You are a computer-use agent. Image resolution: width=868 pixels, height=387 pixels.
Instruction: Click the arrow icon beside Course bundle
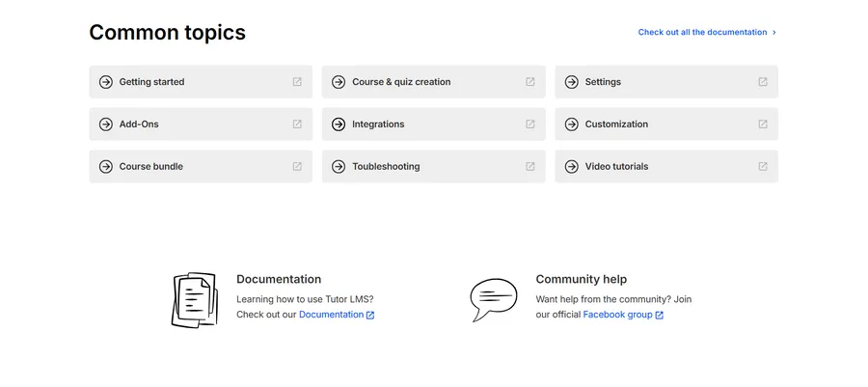106,166
